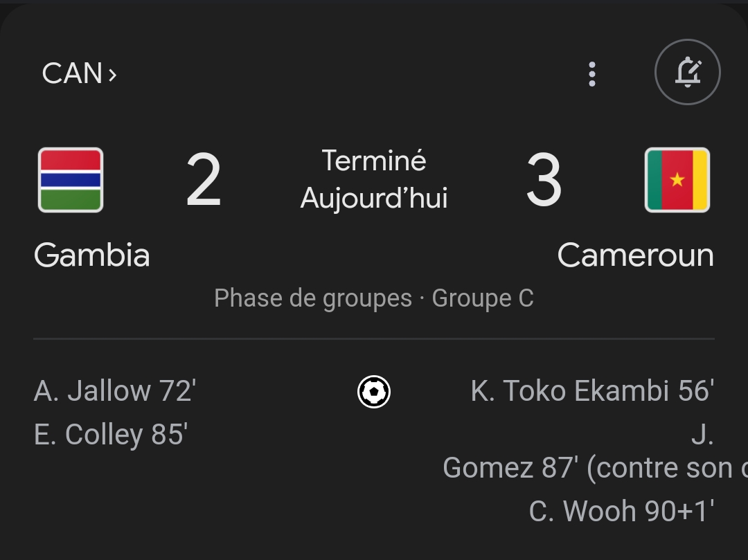
Task: Select scorer A. Jallow 72'
Action: (x=115, y=392)
